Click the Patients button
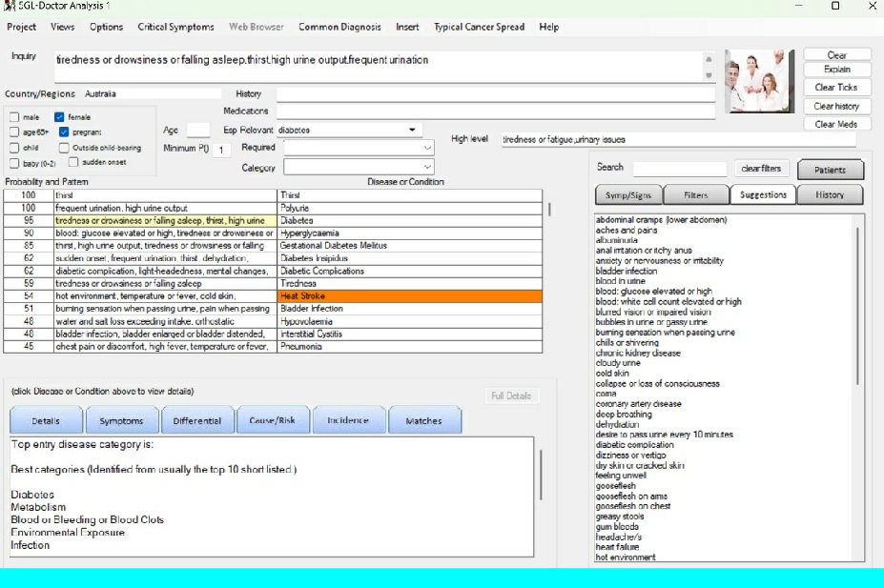This screenshot has width=884, height=588. 830,170
